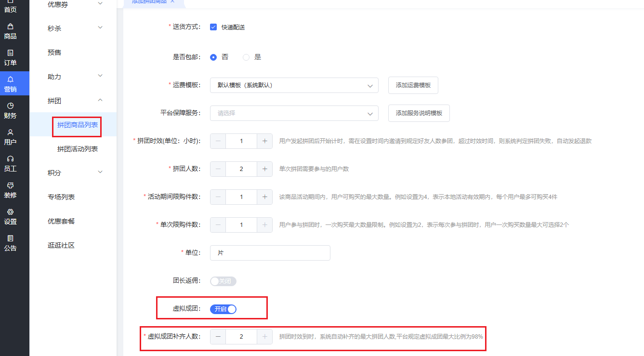Image resolution: width=644 pixels, height=356 pixels.
Task: Toggle the 团长返佣 switch on
Action: [x=223, y=281]
